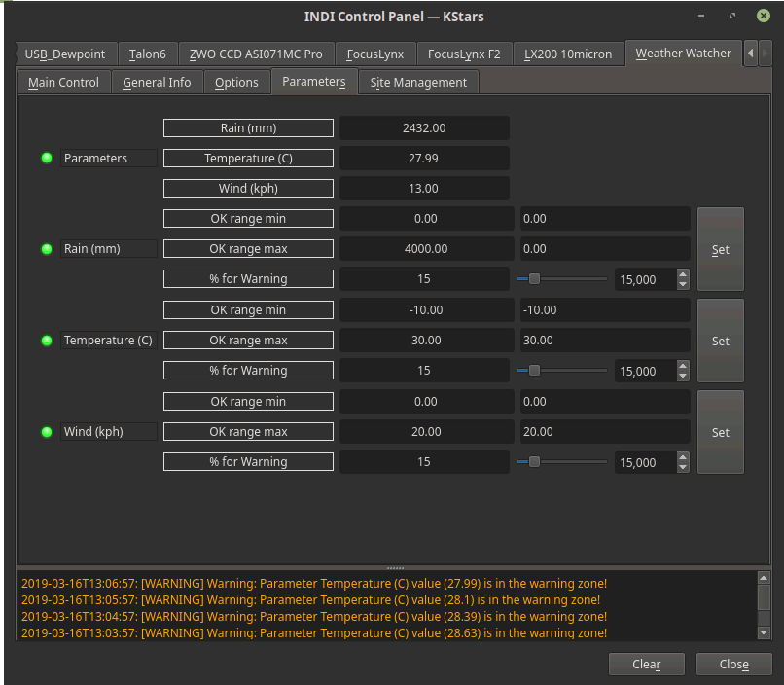784x685 pixels.
Task: Click the Rain OK range max 4000.00 value
Action: click(x=426, y=248)
